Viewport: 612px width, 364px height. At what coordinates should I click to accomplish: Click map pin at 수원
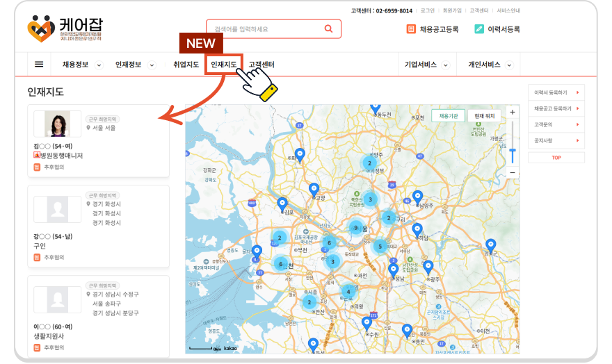[367, 324]
